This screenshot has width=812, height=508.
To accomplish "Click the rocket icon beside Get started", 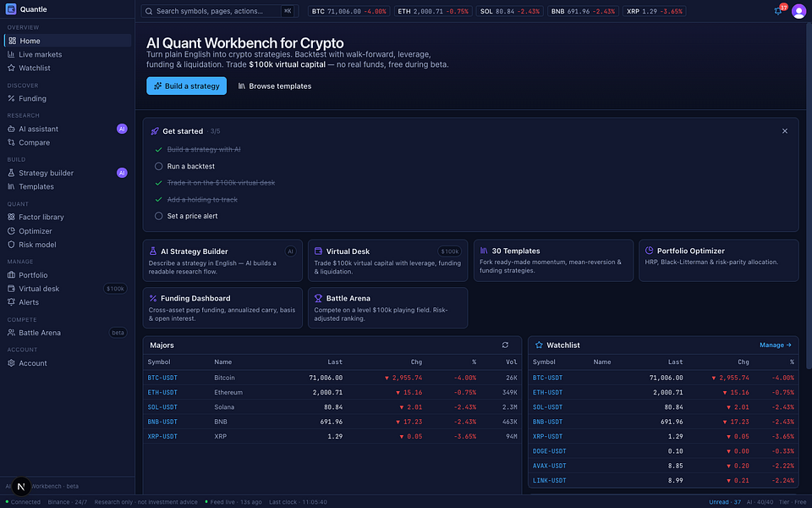I will tap(154, 131).
